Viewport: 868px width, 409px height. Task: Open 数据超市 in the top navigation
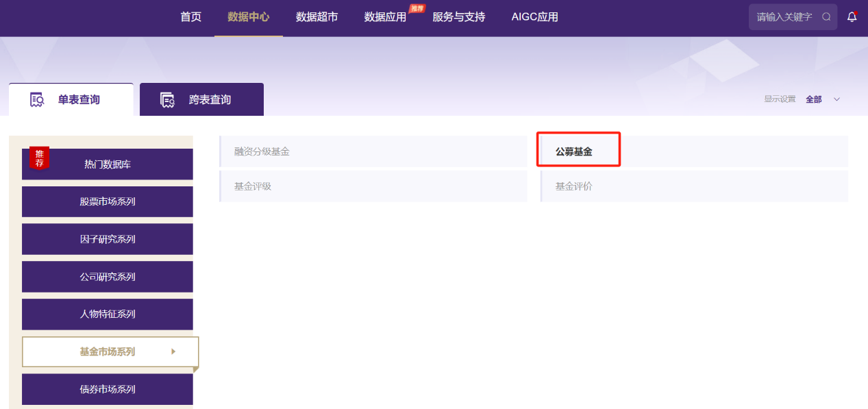[x=317, y=17]
